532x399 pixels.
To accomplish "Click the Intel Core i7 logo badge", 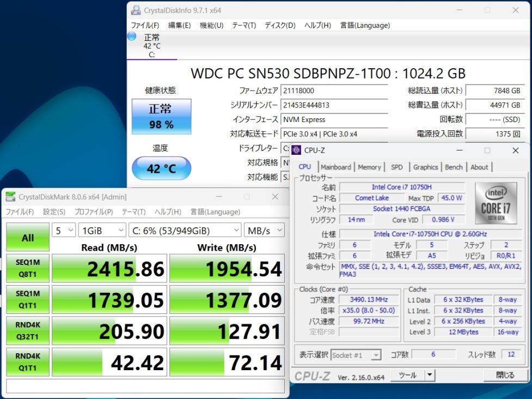I will pos(496,203).
